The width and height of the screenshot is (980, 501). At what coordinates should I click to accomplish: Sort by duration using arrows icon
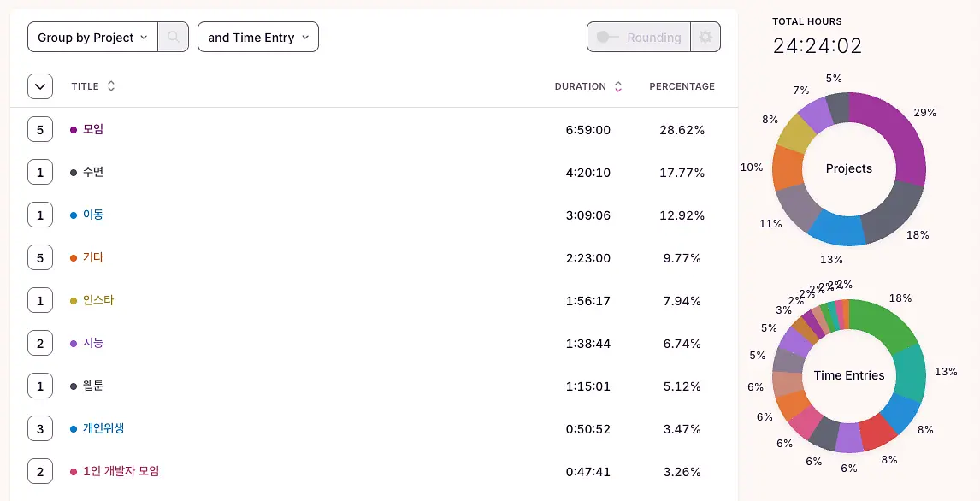click(618, 86)
